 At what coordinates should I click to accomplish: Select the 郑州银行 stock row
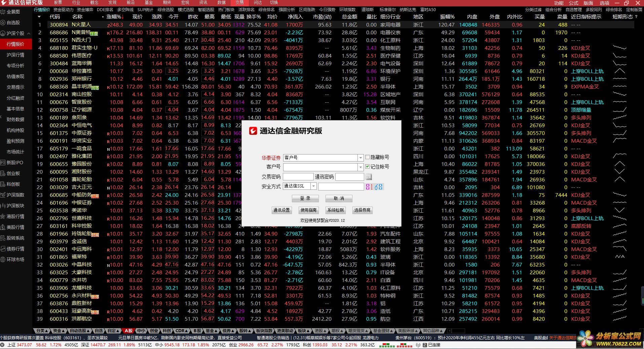334,79
